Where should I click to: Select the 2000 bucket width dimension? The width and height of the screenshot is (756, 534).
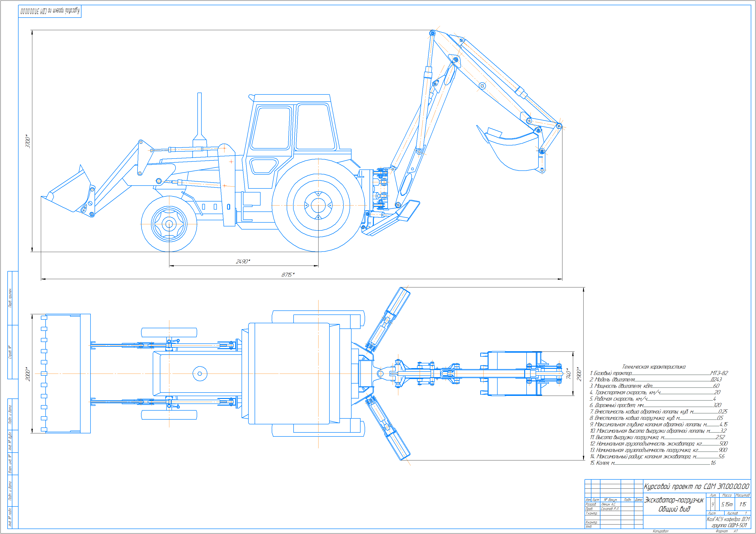(28, 374)
